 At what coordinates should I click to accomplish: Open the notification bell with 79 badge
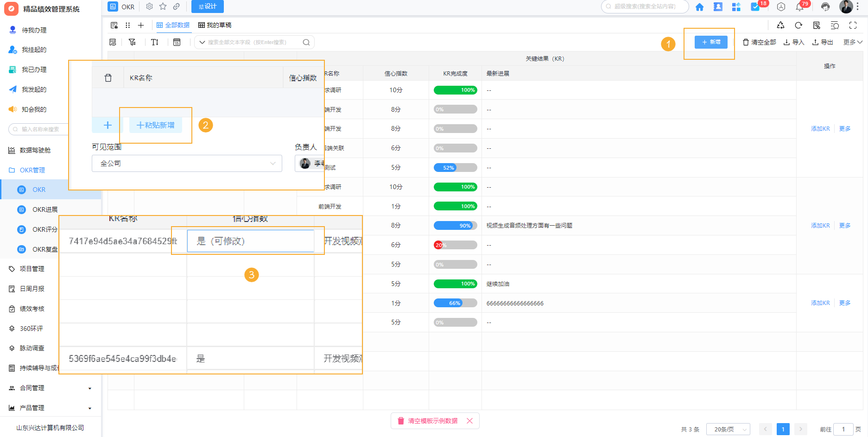pyautogui.click(x=800, y=7)
